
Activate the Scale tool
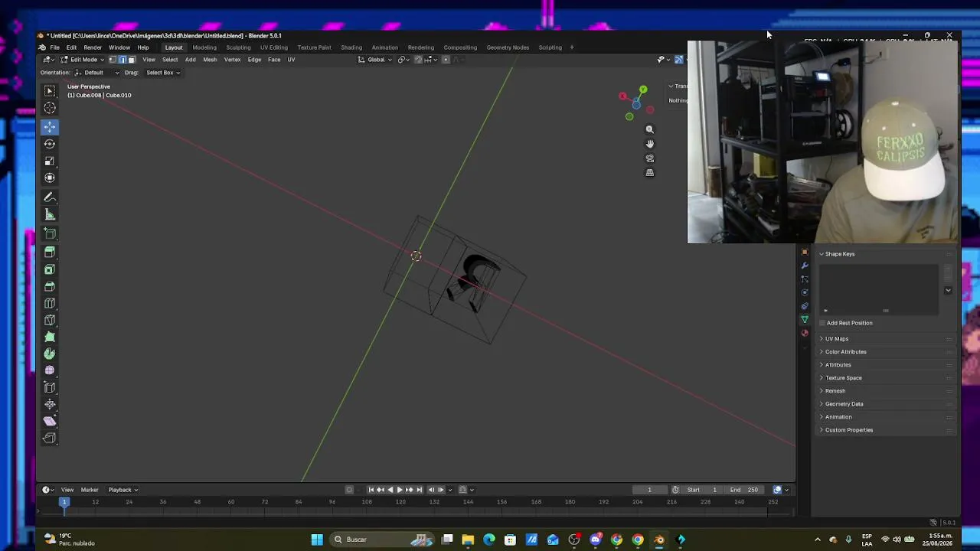click(50, 161)
